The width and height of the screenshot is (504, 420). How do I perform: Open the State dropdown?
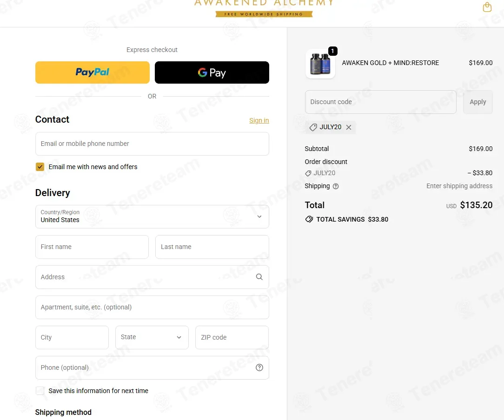[152, 337]
